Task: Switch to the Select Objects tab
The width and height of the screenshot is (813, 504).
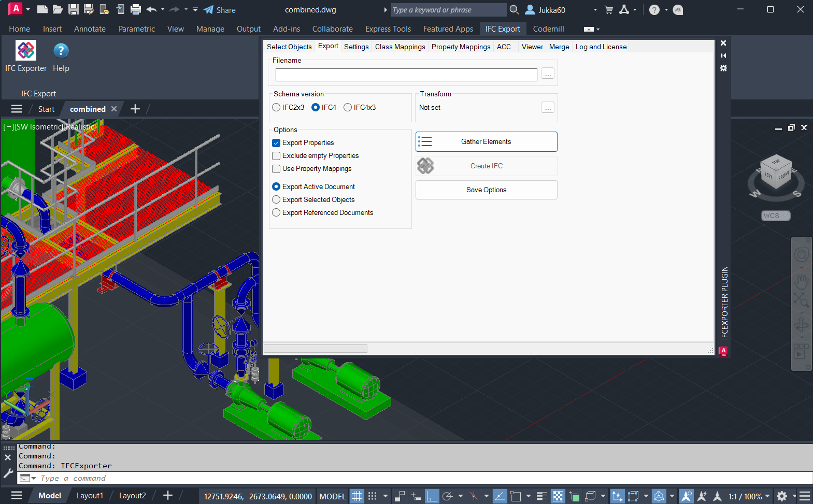Action: [289, 47]
